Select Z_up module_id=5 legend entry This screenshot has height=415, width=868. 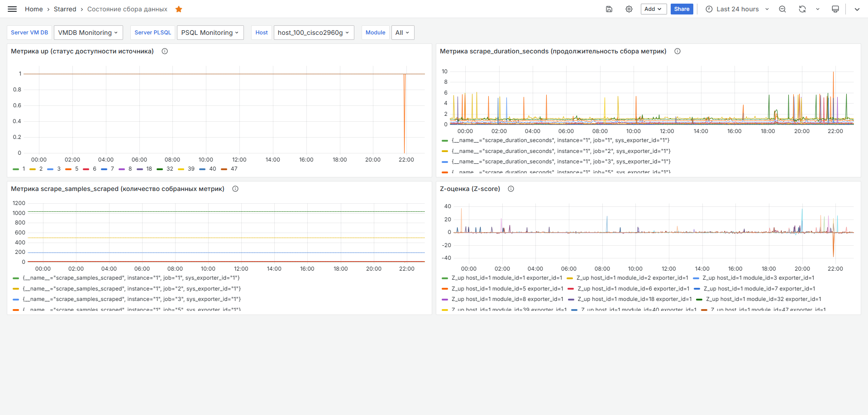[507, 289]
